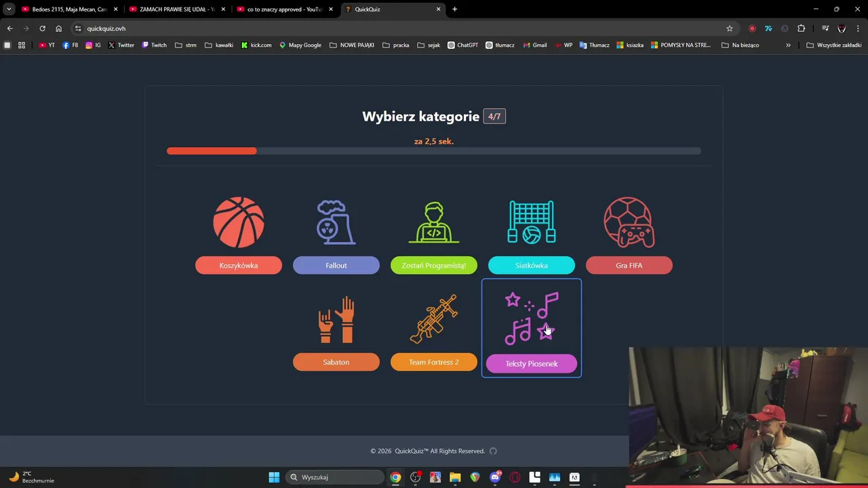This screenshot has height=488, width=868.
Task: Open the Wszystkie zakładki folder
Action: [834, 45]
